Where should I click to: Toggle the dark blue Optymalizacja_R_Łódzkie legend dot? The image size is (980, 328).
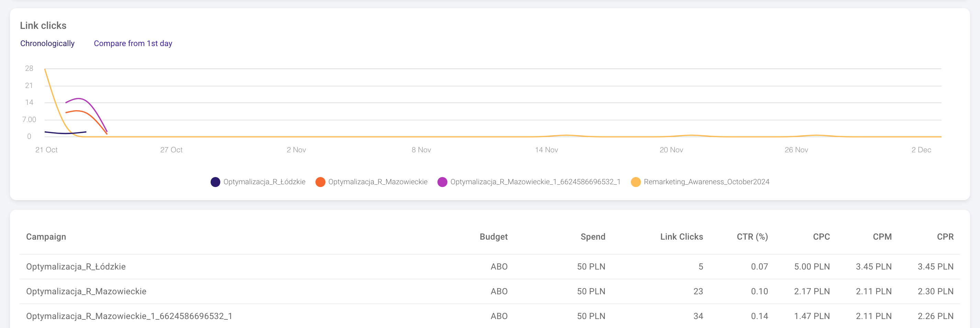coord(215,182)
